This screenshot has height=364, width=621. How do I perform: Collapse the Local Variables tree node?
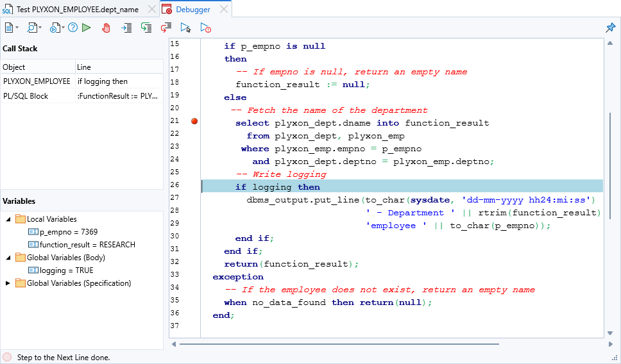pyautogui.click(x=8, y=219)
